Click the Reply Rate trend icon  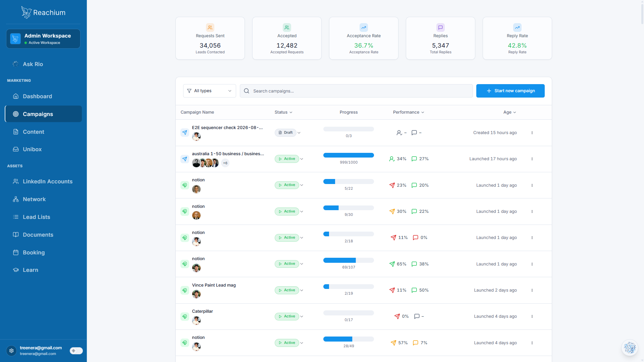(x=517, y=27)
